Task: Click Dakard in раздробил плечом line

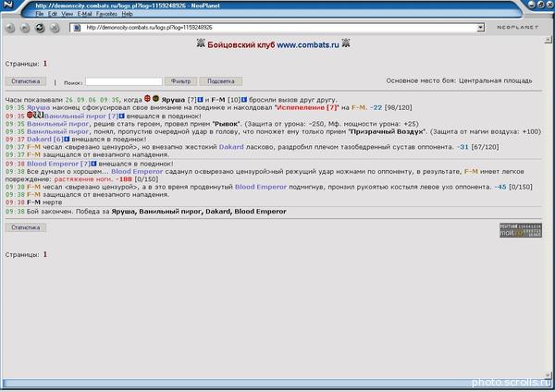Action: [x=231, y=147]
